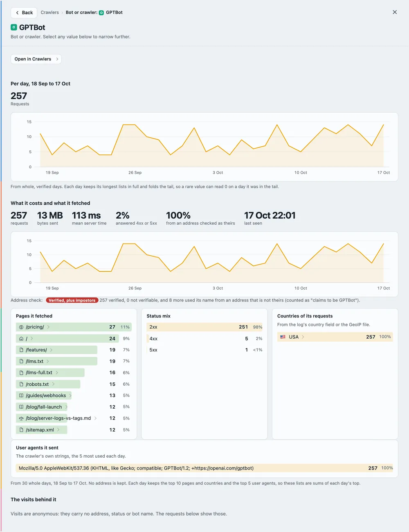Click the 27 count for /pricing/
This screenshot has height=532, width=409.
112,327
